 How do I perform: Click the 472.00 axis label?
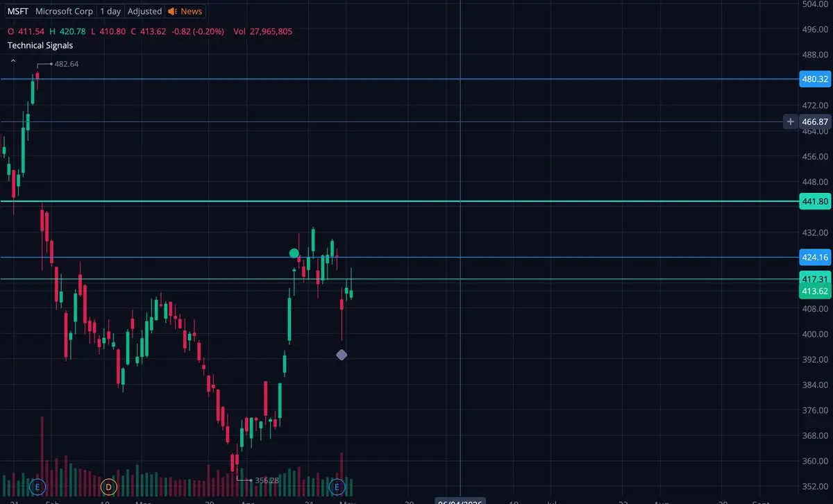coord(815,105)
